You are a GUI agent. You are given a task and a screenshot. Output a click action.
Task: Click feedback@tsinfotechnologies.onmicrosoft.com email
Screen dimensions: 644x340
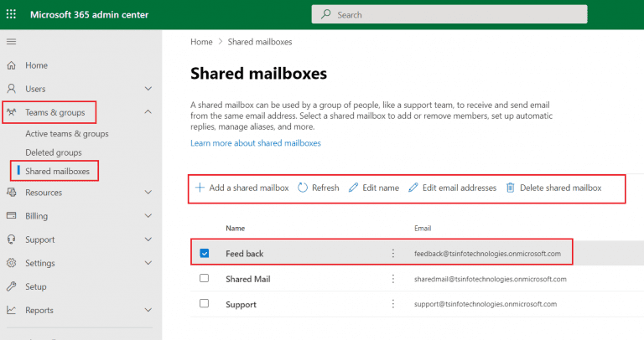click(487, 254)
